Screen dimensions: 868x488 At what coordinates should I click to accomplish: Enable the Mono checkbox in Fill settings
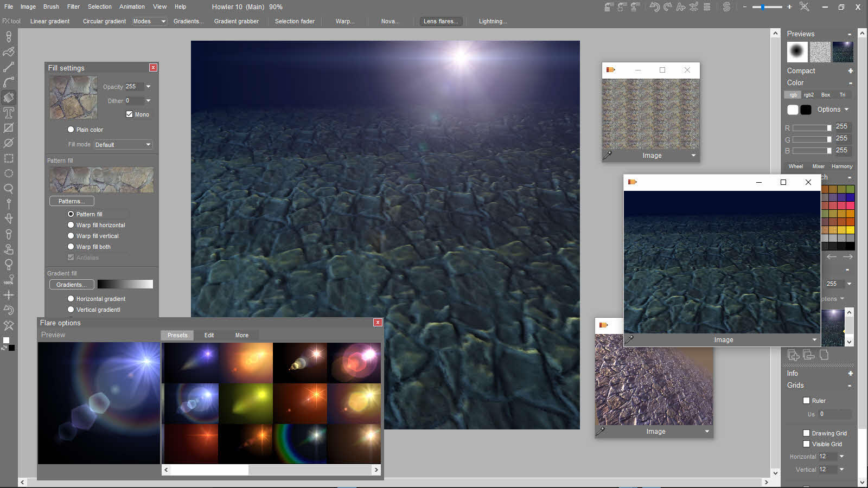[x=129, y=114]
